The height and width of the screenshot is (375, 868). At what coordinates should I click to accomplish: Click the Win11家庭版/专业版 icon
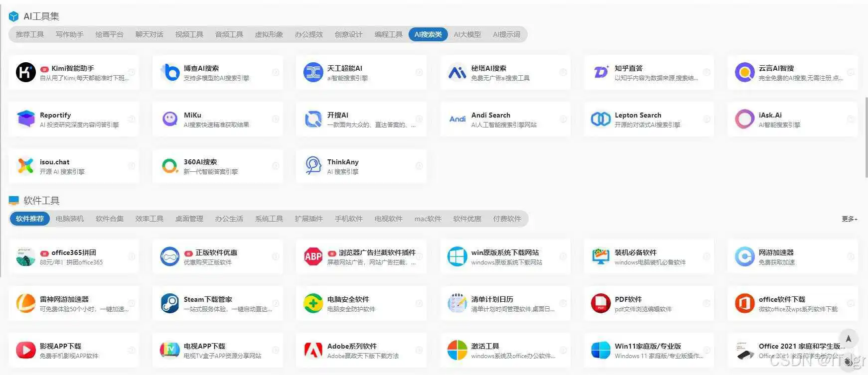click(x=601, y=350)
